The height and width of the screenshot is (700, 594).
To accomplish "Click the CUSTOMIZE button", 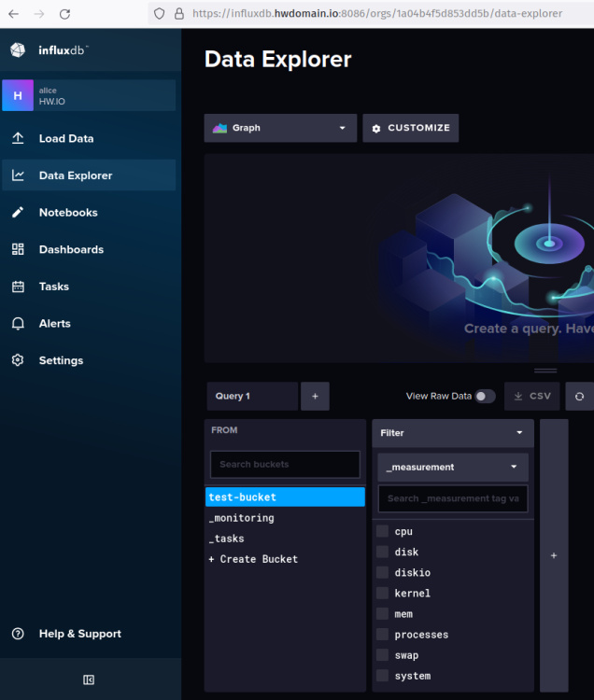I will click(x=410, y=128).
